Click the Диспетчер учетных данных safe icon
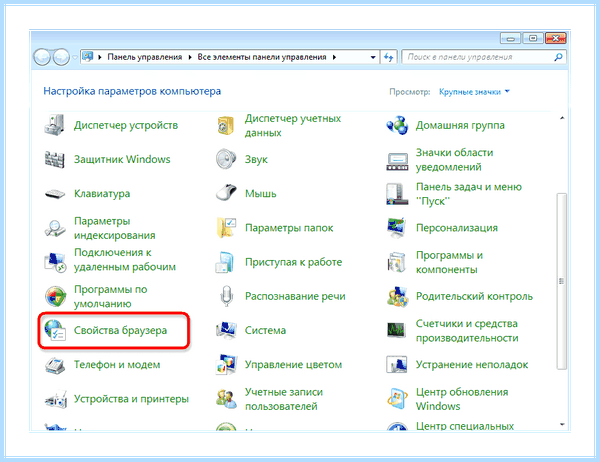This screenshot has width=600, height=462. (225, 126)
